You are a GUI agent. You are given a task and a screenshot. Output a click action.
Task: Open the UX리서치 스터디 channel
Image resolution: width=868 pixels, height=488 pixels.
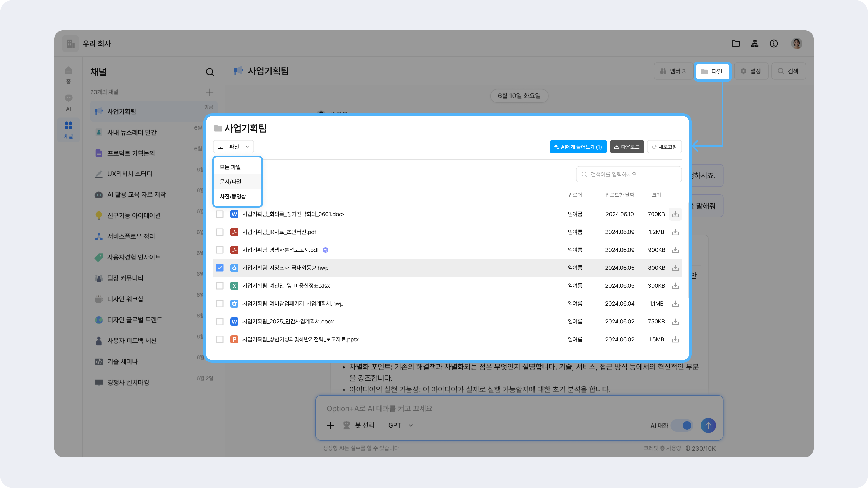tap(154, 174)
